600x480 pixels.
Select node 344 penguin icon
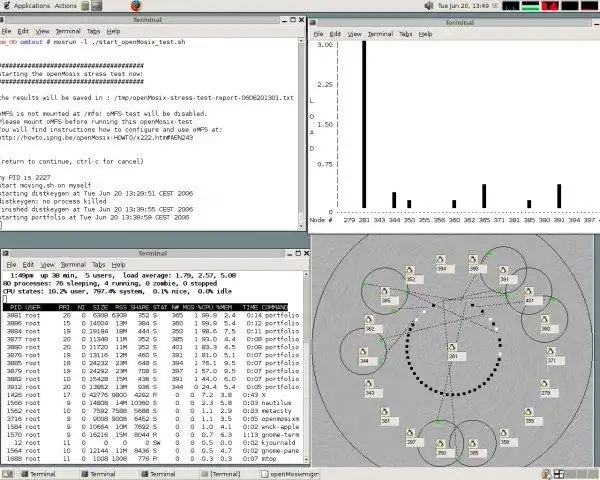pyautogui.click(x=363, y=352)
